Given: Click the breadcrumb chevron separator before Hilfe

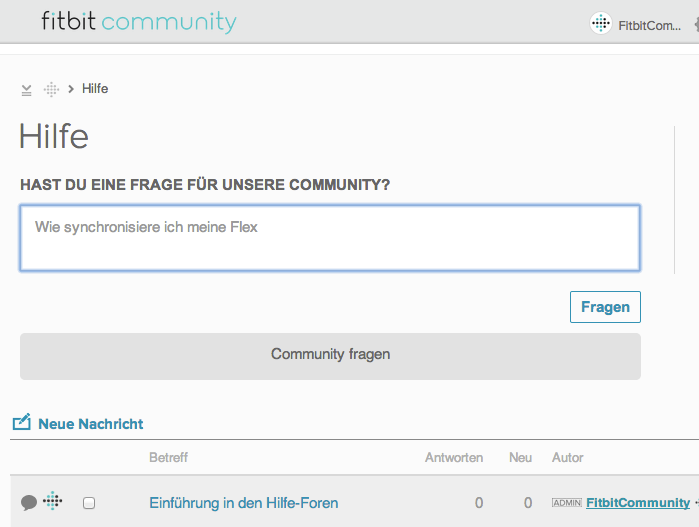Looking at the screenshot, I should tap(70, 89).
